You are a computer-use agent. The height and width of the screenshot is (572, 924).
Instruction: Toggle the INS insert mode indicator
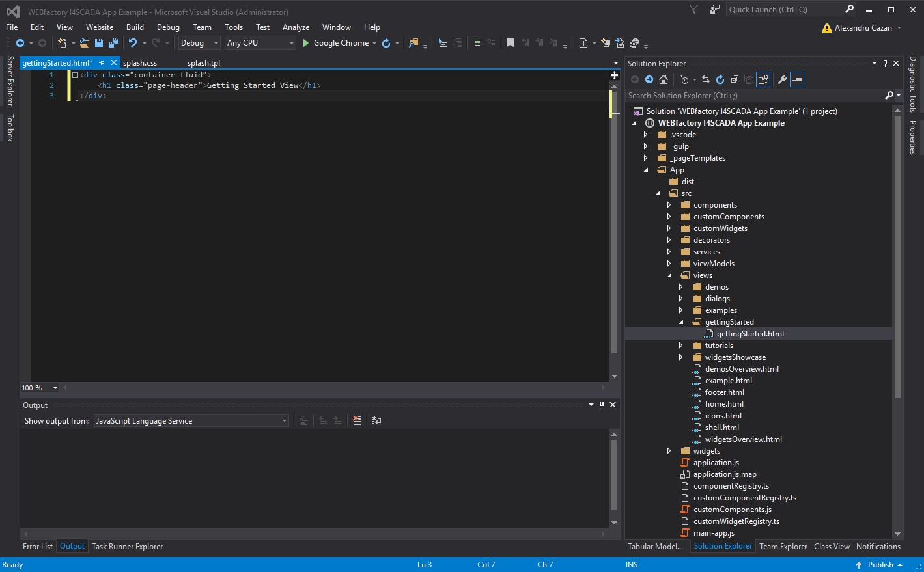click(x=632, y=565)
